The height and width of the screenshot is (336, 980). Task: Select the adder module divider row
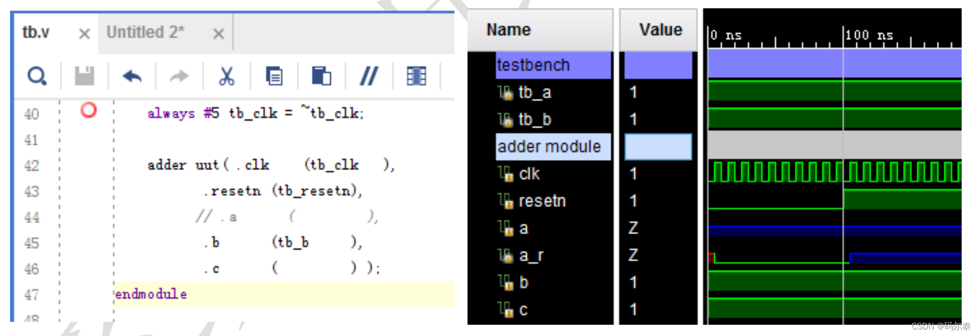click(x=553, y=146)
